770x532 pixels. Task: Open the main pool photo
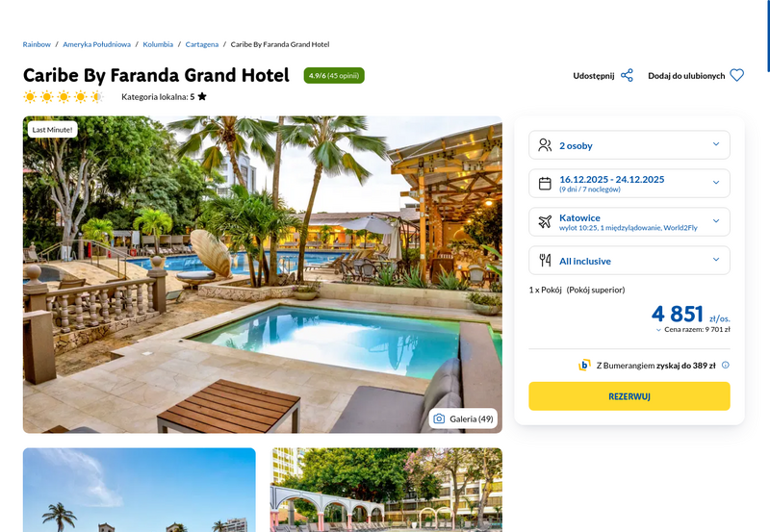[x=262, y=274]
